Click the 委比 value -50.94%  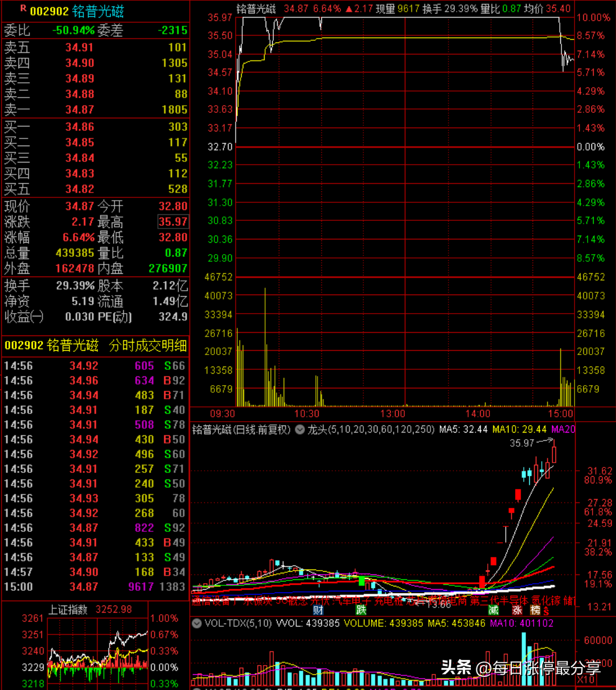[x=73, y=31]
